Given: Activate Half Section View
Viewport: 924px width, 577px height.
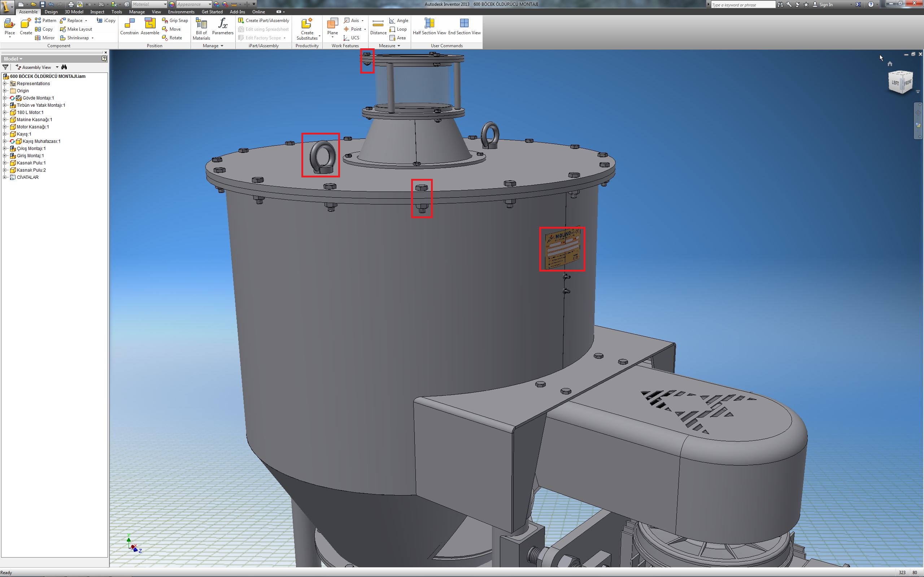Looking at the screenshot, I should 429,26.
